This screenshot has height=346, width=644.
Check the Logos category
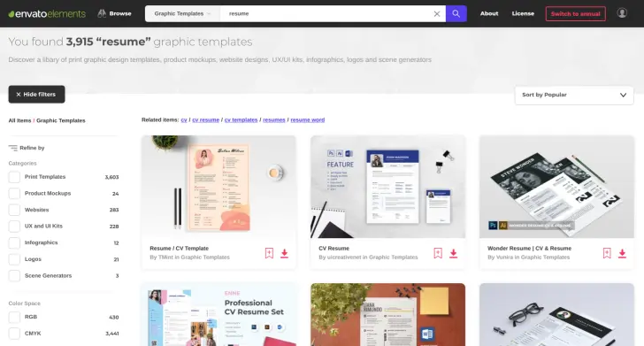(x=14, y=259)
